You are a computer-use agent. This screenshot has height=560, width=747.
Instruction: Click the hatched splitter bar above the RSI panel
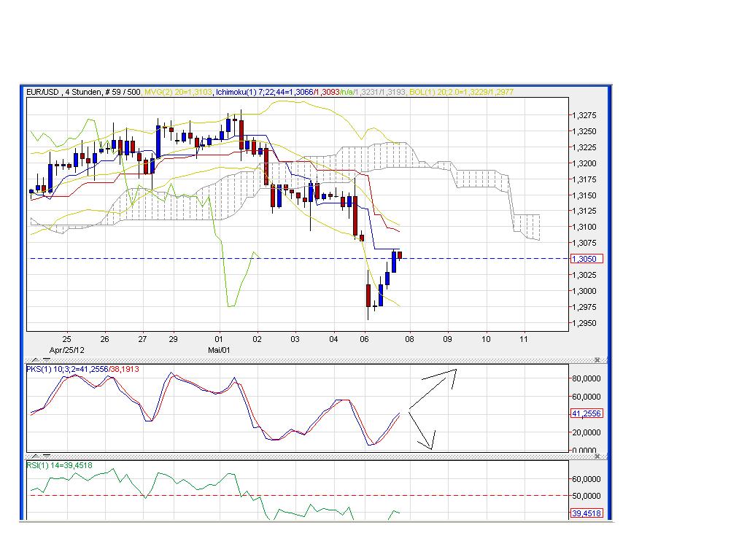(314, 455)
